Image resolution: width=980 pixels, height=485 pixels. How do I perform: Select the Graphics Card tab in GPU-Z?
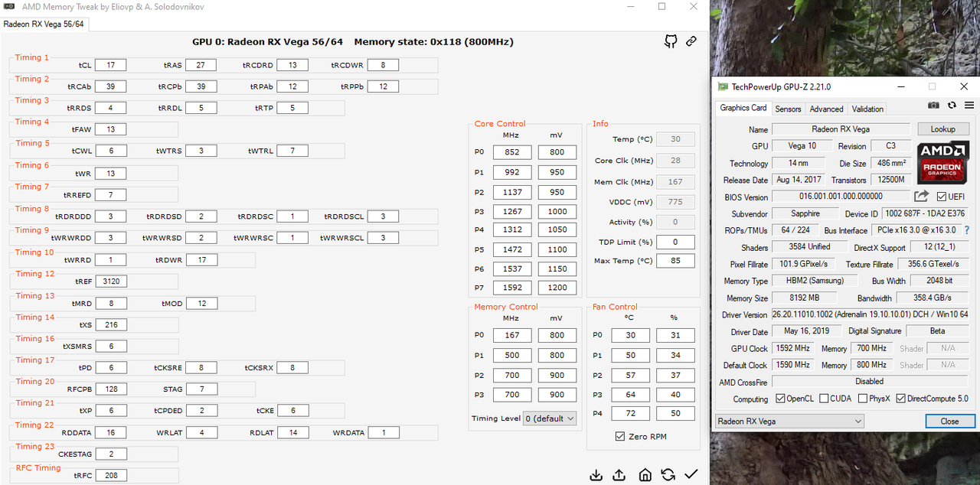[x=743, y=108]
